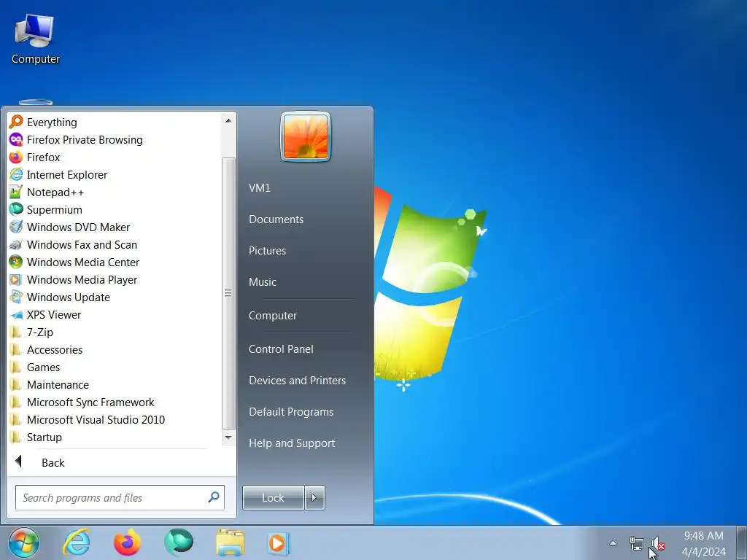Screen dimensions: 747x560
Task: Open Windows Media Player on the taskbar
Action: [x=279, y=542]
